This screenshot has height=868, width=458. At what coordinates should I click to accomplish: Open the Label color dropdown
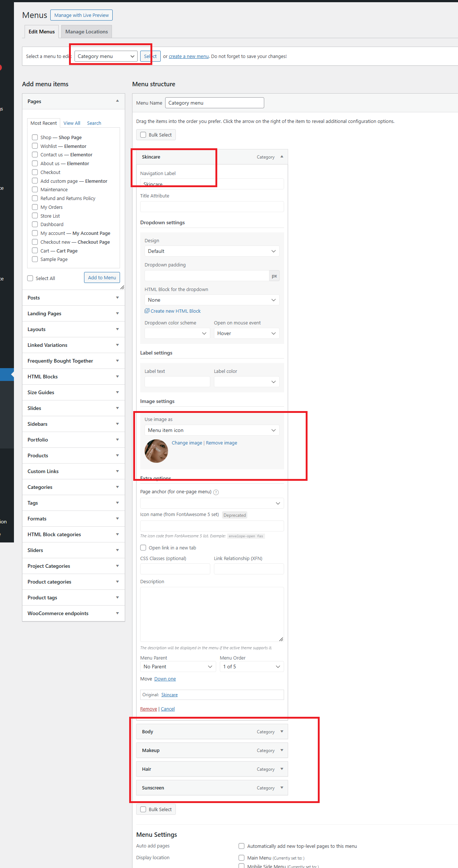tap(247, 382)
